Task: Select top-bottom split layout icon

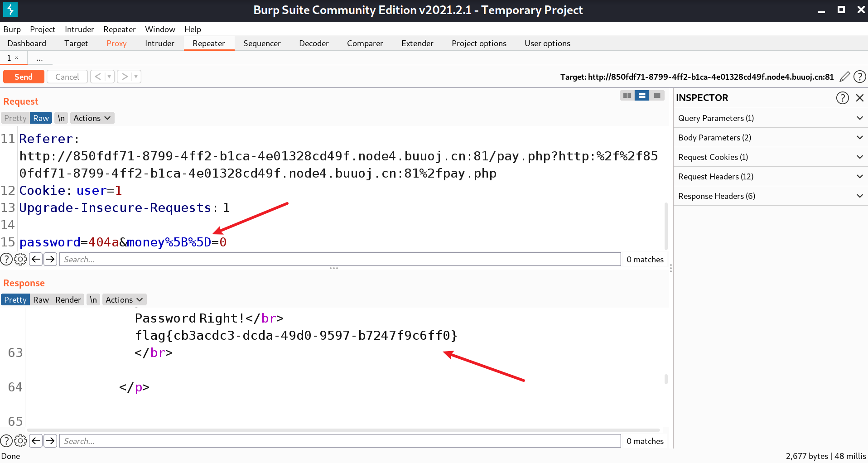Action: click(x=642, y=96)
